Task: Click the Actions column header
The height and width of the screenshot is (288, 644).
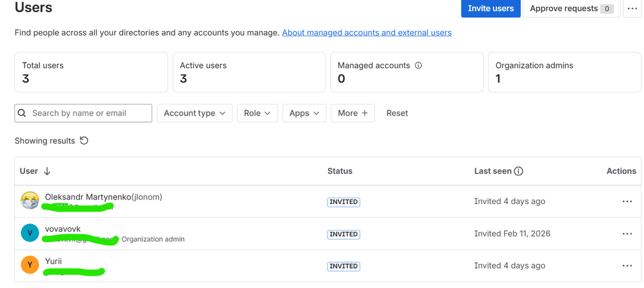Action: (x=621, y=171)
